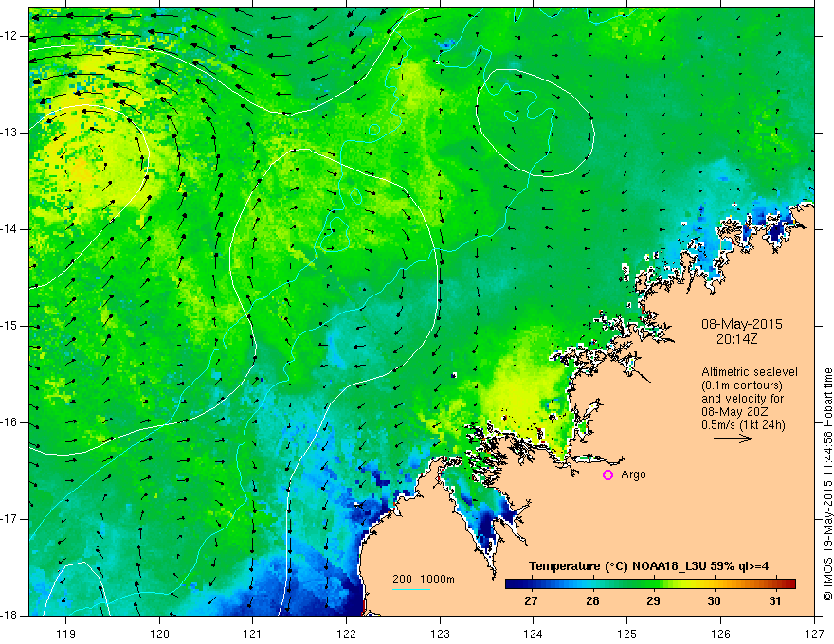834x644 pixels.
Task: Click the 'Temperature (°C) NOAA18_L3U 59% ql>=4' title
Action: [648, 566]
